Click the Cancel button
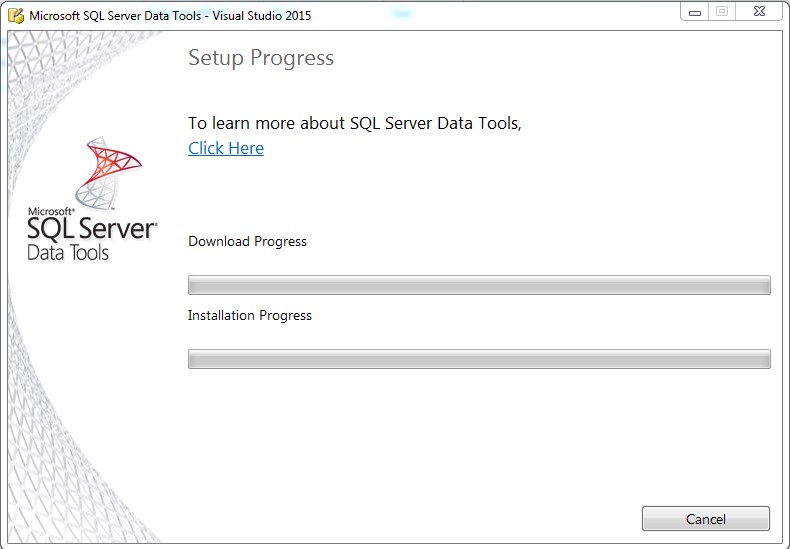790x549 pixels. coord(705,518)
